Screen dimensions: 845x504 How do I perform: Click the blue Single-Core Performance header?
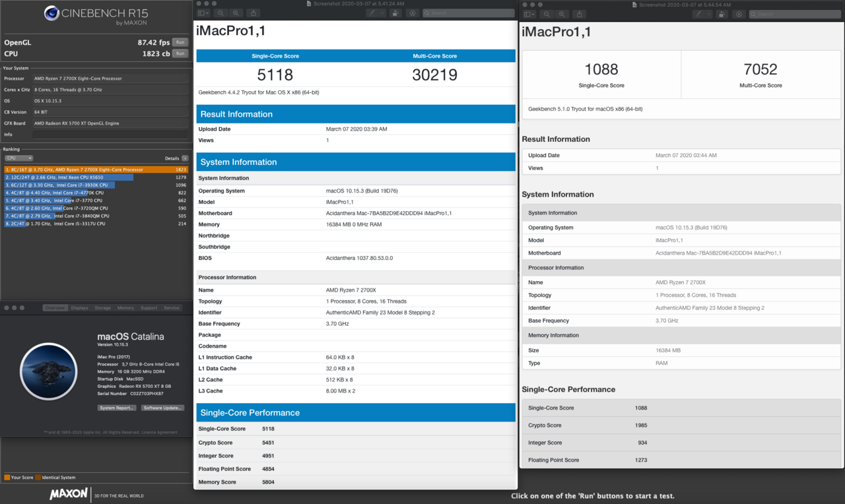click(355, 413)
